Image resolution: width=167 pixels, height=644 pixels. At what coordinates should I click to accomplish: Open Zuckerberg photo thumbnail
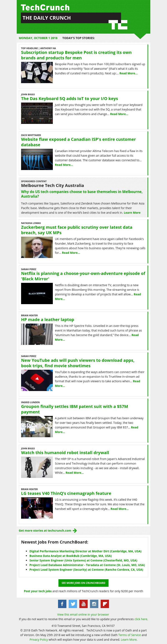tap(37, 247)
